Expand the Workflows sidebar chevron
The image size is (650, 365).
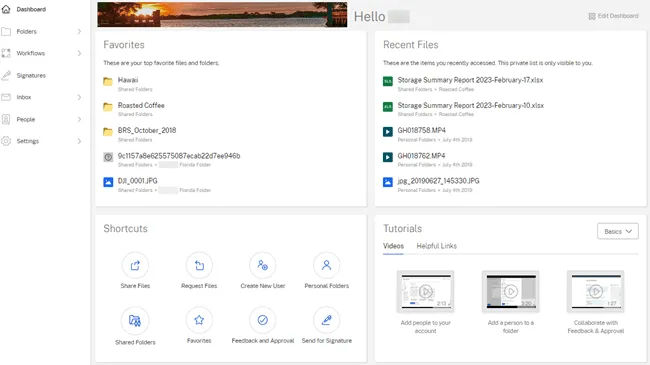(79, 53)
